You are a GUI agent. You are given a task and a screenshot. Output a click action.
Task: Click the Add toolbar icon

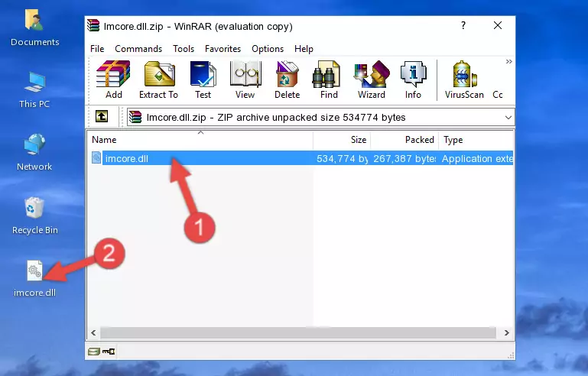tap(113, 79)
